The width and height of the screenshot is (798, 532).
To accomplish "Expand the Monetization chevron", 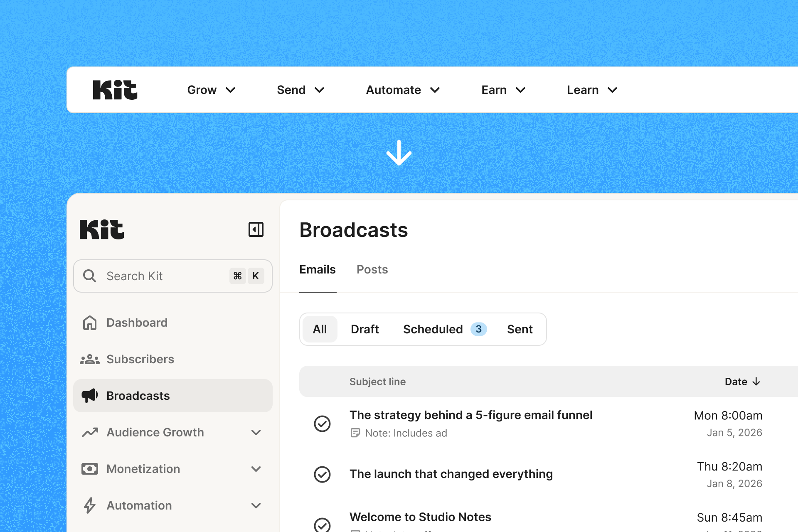I will (256, 469).
